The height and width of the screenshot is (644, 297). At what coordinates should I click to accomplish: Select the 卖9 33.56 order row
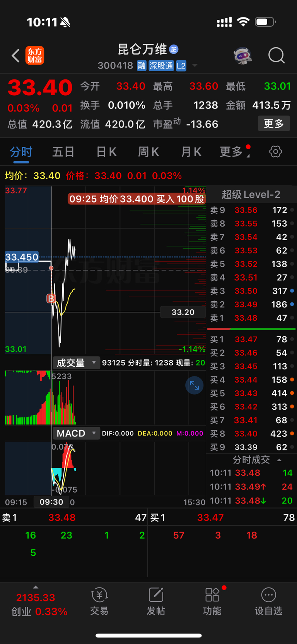click(251, 210)
